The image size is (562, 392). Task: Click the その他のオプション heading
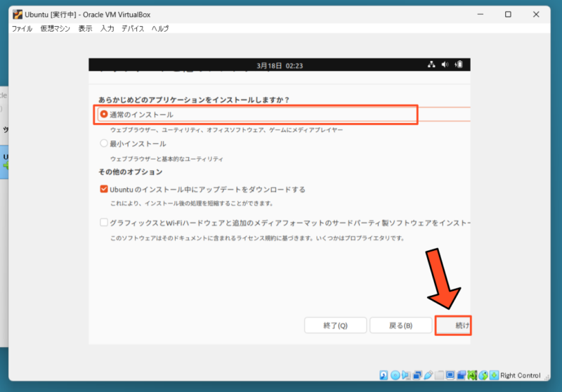131,172
